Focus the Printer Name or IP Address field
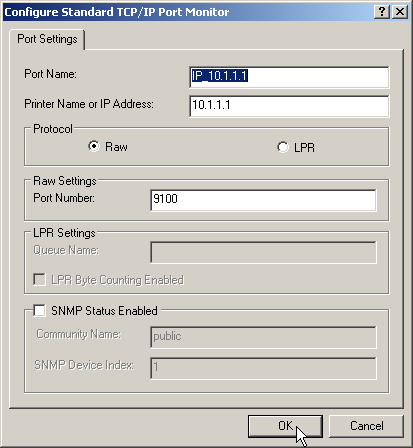This screenshot has height=448, width=413. click(289, 106)
